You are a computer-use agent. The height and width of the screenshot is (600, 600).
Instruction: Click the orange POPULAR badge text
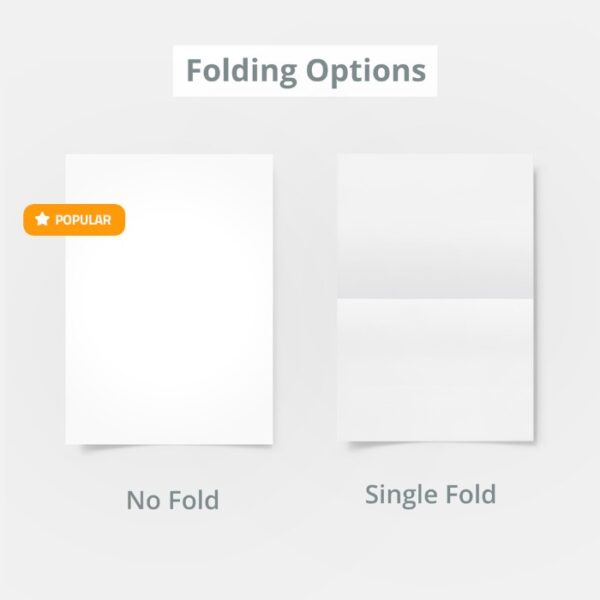pyautogui.click(x=83, y=220)
